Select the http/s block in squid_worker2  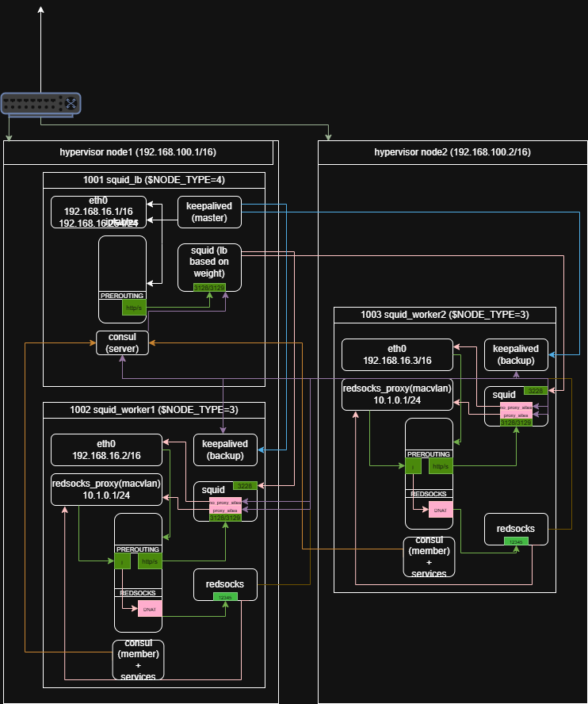pos(441,466)
